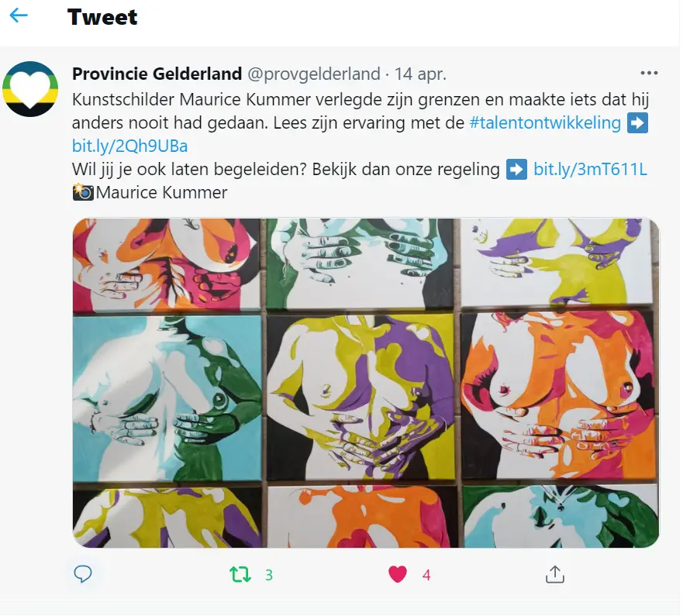Click the first arrow emoji after the hashtag

tap(637, 122)
